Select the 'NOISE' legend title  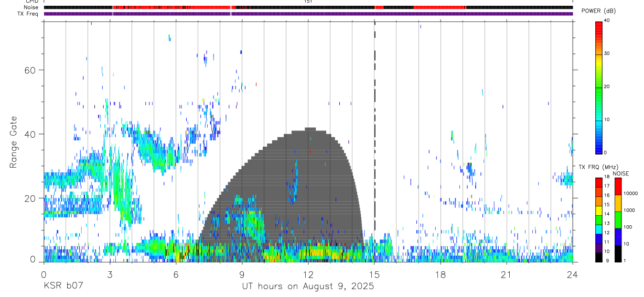[621, 173]
